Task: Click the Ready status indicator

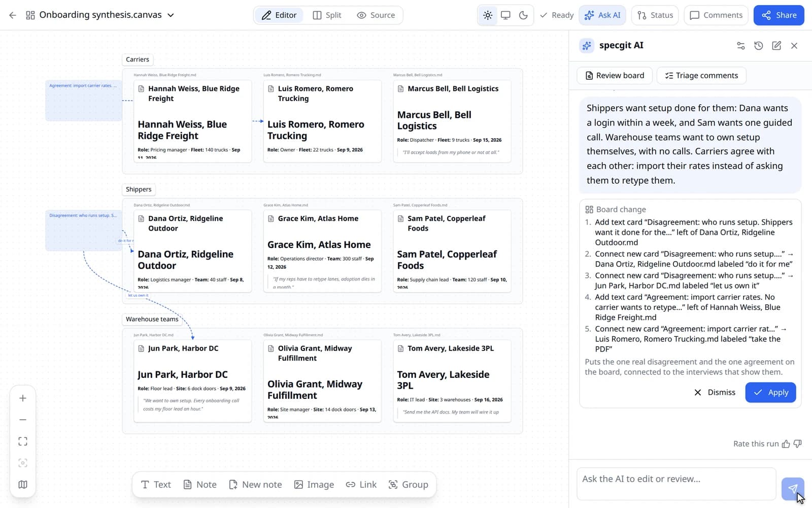Action: click(x=557, y=15)
